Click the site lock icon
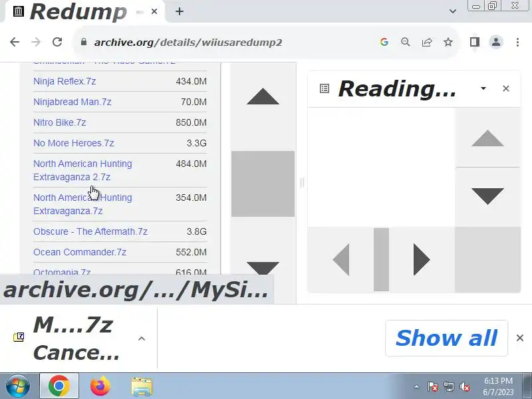The image size is (532, 399). (84, 42)
